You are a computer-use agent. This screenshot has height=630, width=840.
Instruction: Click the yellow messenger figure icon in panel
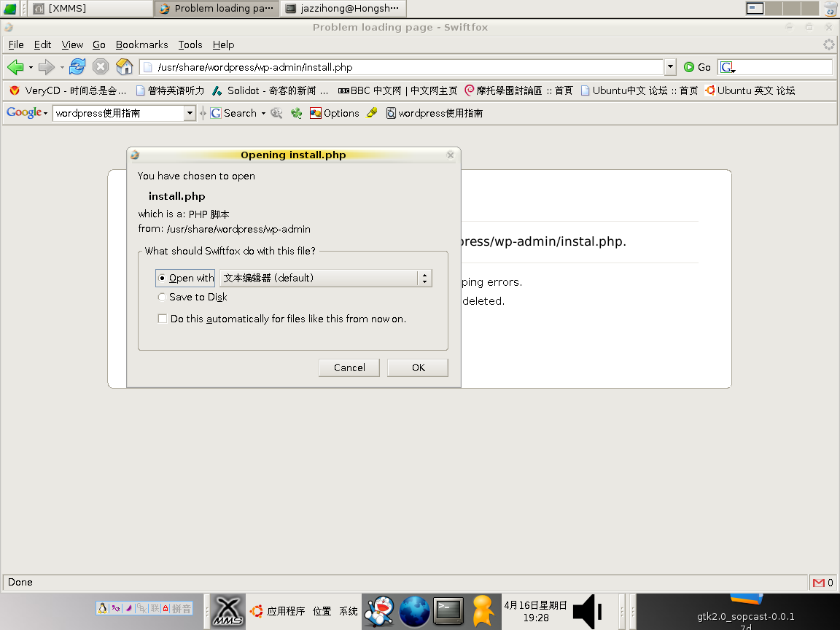(483, 611)
